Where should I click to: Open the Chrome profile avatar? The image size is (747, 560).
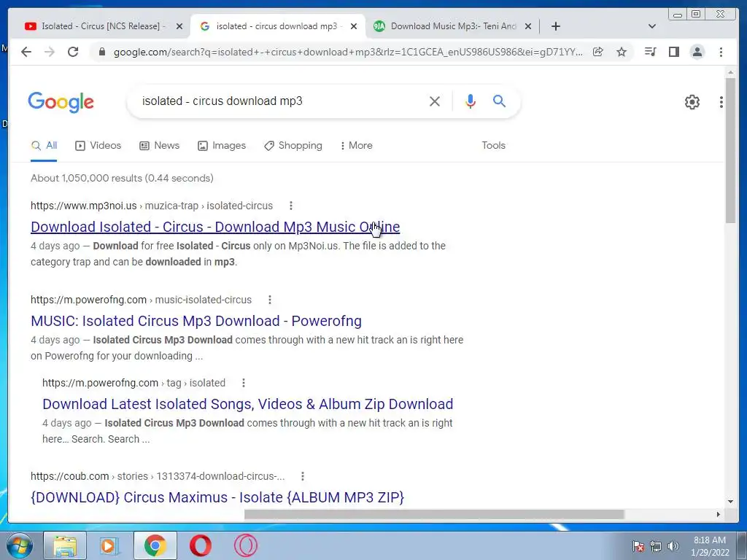pos(697,52)
